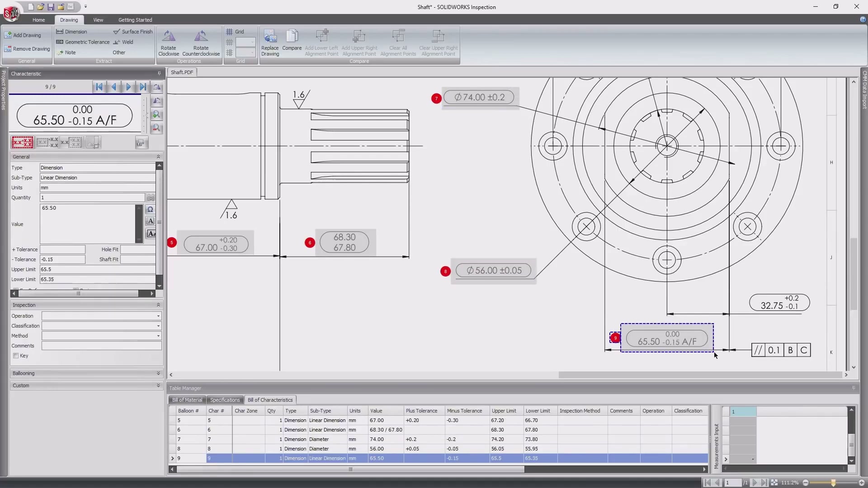Adjust the drawing zoom slider handle
The height and width of the screenshot is (488, 868).
[833, 483]
